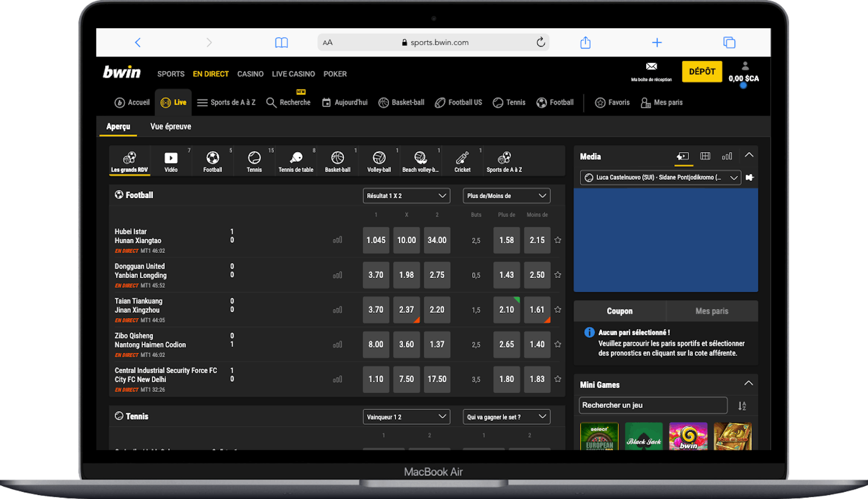This screenshot has width=868, height=499.
Task: Open Ma boîte de réception messages
Action: point(650,71)
